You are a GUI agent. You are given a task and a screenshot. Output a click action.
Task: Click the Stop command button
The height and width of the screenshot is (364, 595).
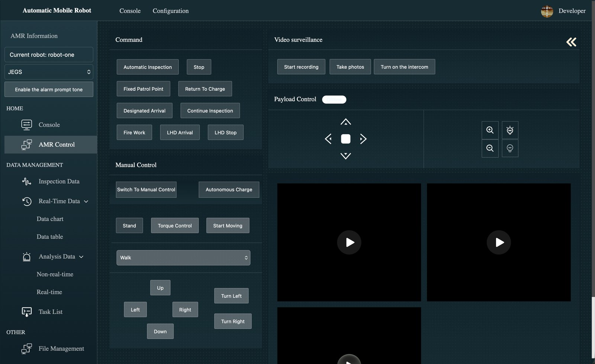pyautogui.click(x=199, y=67)
